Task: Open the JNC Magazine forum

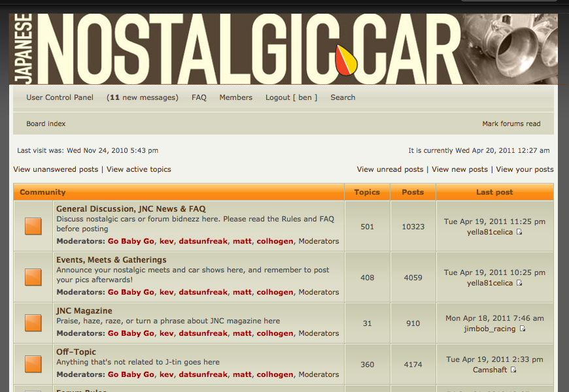Action: point(84,311)
